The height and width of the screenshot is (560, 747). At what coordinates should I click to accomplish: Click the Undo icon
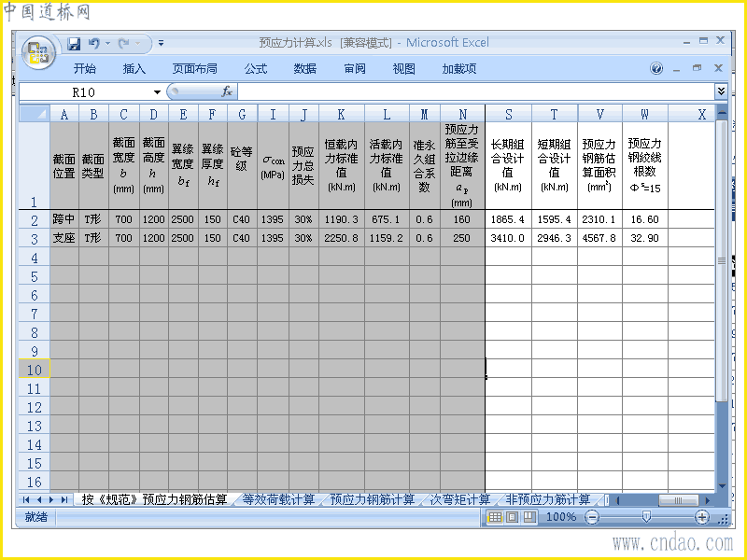pos(94,44)
